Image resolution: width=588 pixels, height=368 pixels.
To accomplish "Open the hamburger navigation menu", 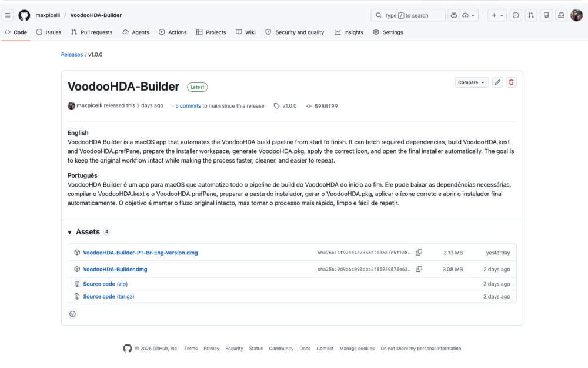I will 8,15.
